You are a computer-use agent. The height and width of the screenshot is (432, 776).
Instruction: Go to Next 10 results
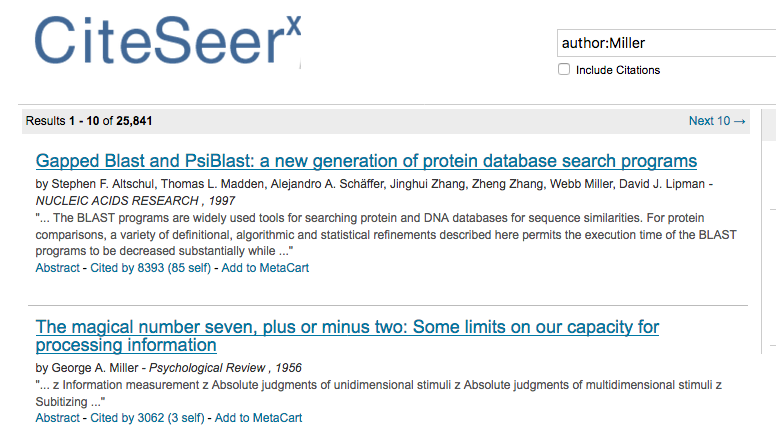tap(717, 121)
